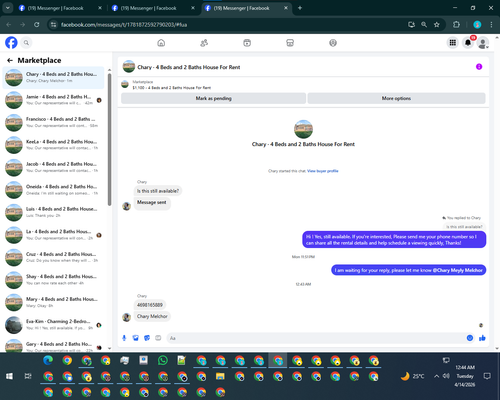Go back in Chrome history
Screen dimensions: 500x400
tap(9, 24)
